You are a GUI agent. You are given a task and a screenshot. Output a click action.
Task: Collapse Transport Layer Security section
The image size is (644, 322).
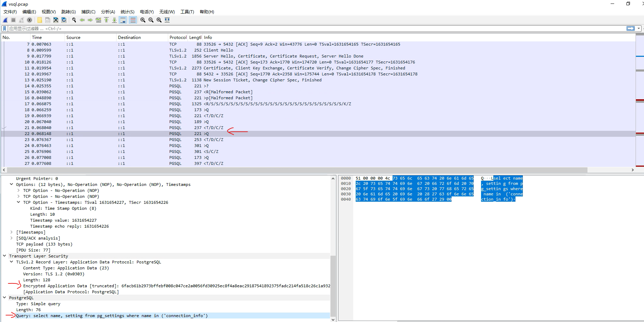(4, 256)
